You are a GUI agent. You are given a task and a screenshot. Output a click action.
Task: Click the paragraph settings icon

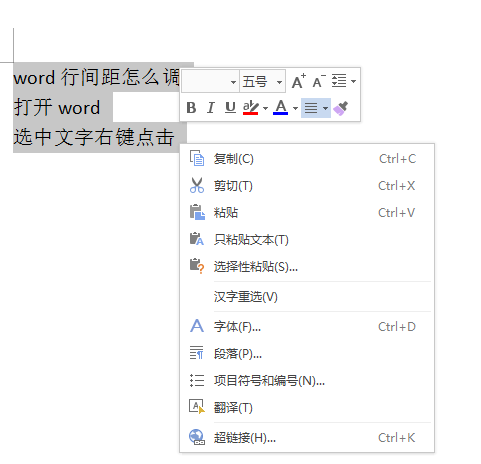(x=196, y=353)
